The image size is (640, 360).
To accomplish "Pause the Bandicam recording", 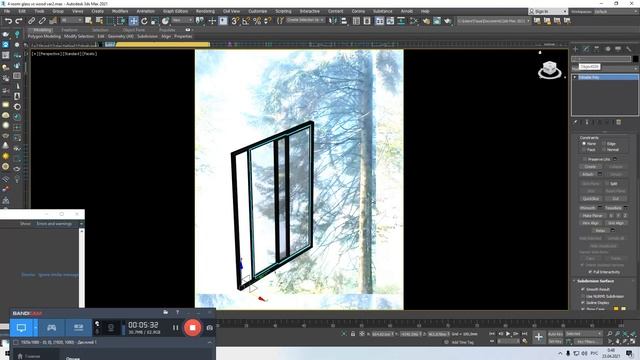I will (x=176, y=327).
